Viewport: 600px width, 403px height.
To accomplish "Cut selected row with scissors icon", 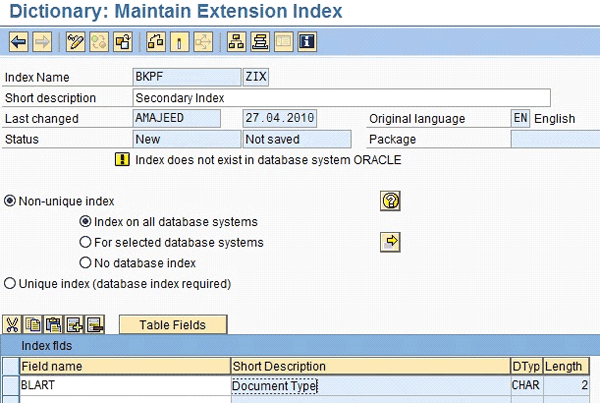I will [x=13, y=324].
